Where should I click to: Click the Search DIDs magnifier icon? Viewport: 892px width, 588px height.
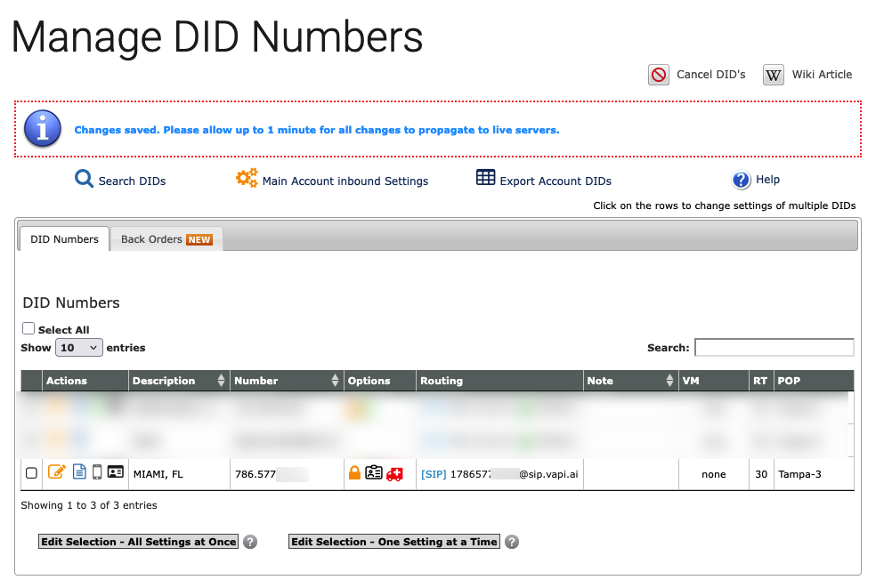click(84, 179)
